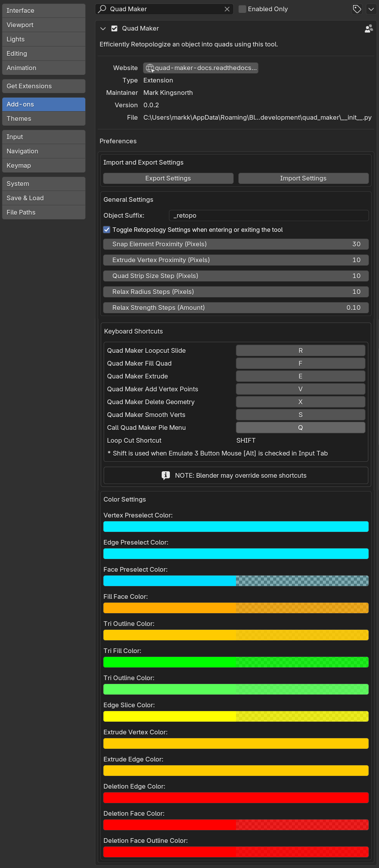379x868 pixels.
Task: Open Extrude Edge Color swatch
Action: point(236,770)
